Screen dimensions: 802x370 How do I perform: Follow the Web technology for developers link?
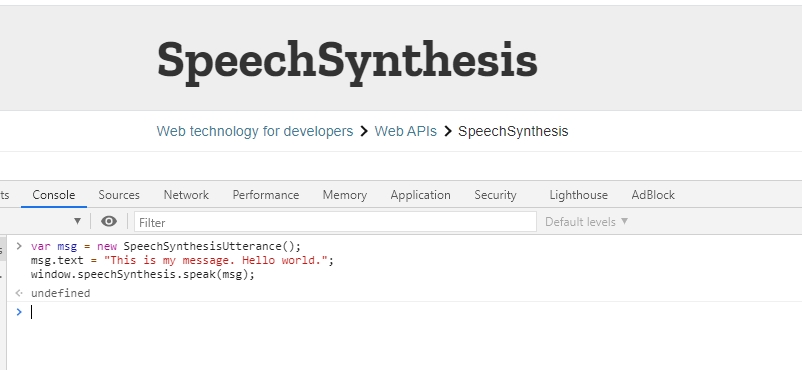[255, 132]
